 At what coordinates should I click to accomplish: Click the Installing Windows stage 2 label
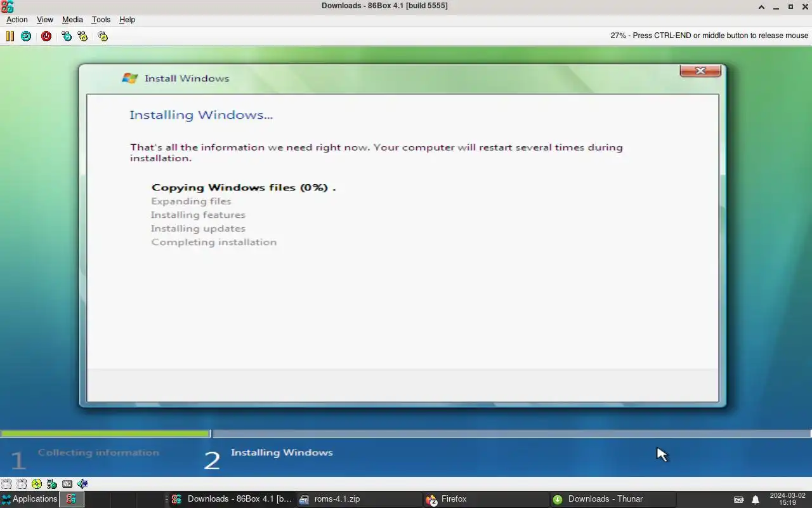pos(282,453)
